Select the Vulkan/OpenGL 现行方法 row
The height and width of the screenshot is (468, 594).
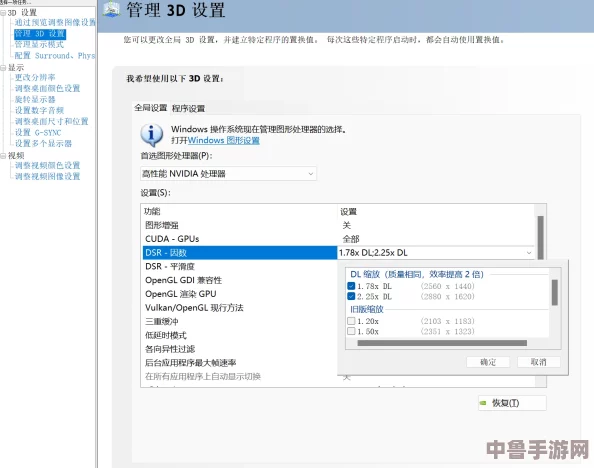point(240,308)
